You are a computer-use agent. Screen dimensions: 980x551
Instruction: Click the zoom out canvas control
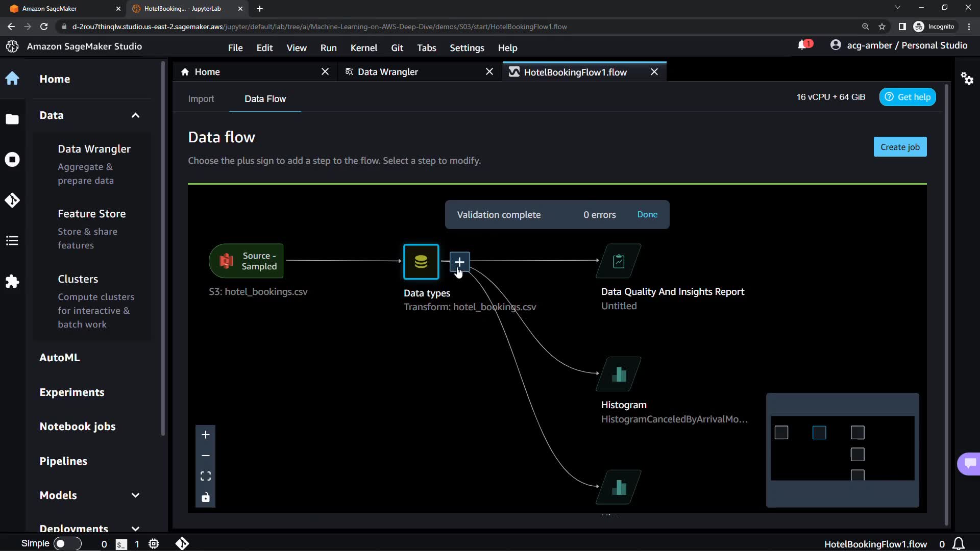coord(205,456)
